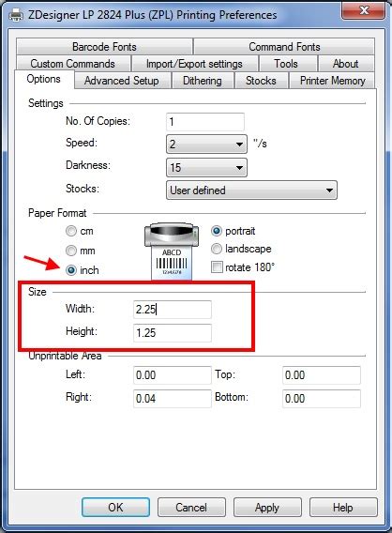Viewport: 392px width, 533px height.
Task: Choose landscape orientation
Action: (217, 249)
